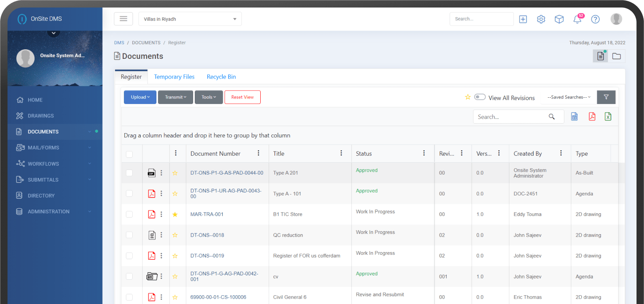The image size is (644, 304).
Task: Click the hamburger menu toggle button
Action: 123,19
